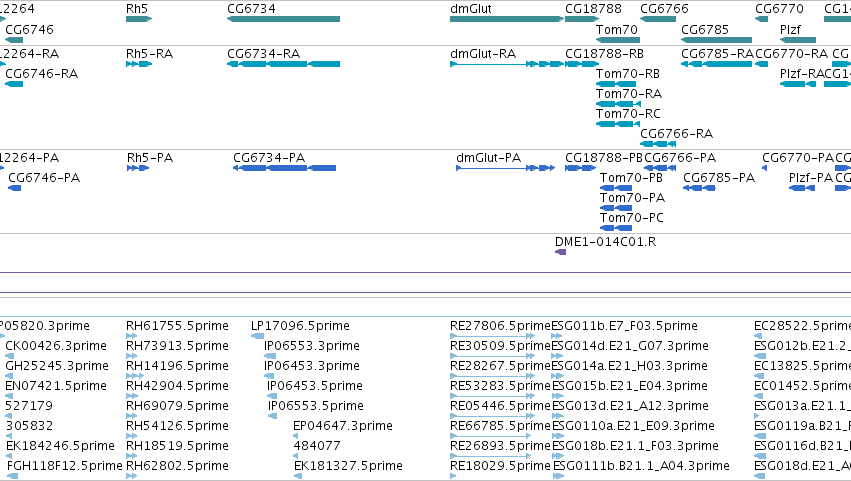Screen dimensions: 851x481
Task: Click EST RH69079.5prime
Action: coord(131,416)
